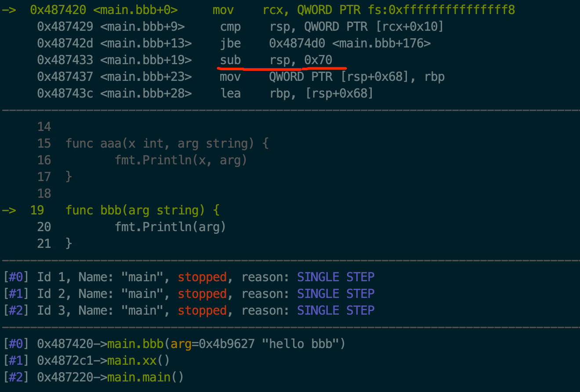Select the underlined sub instruction mnemonic
The width and height of the screenshot is (580, 392).
[230, 60]
